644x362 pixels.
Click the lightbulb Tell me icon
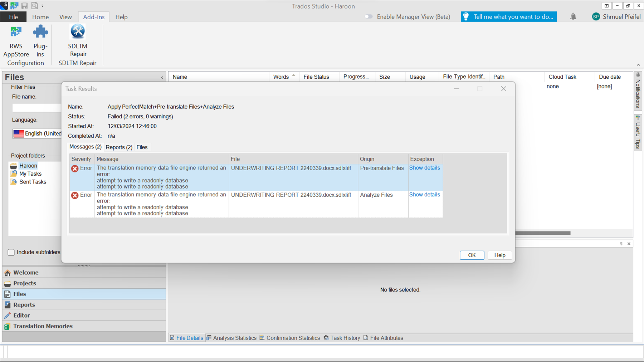(465, 16)
